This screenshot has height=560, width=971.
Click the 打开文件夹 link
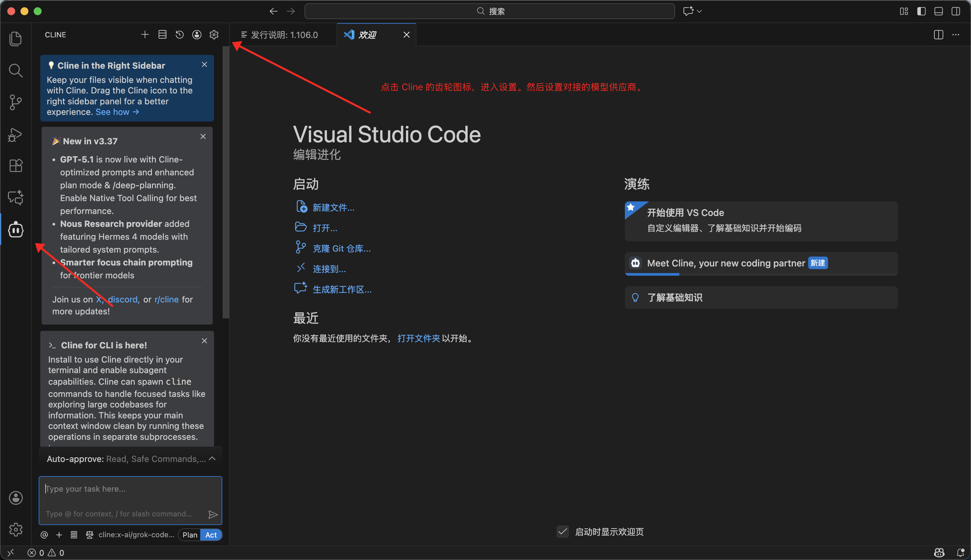click(x=418, y=338)
